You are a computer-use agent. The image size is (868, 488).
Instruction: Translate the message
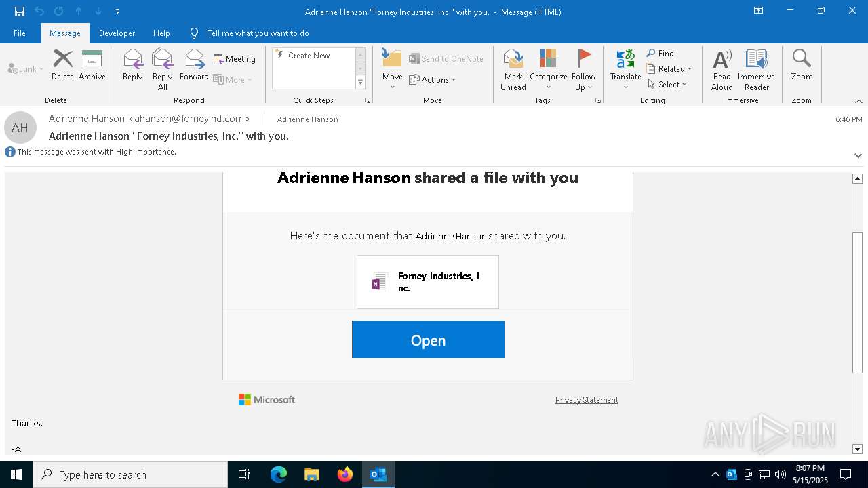626,69
